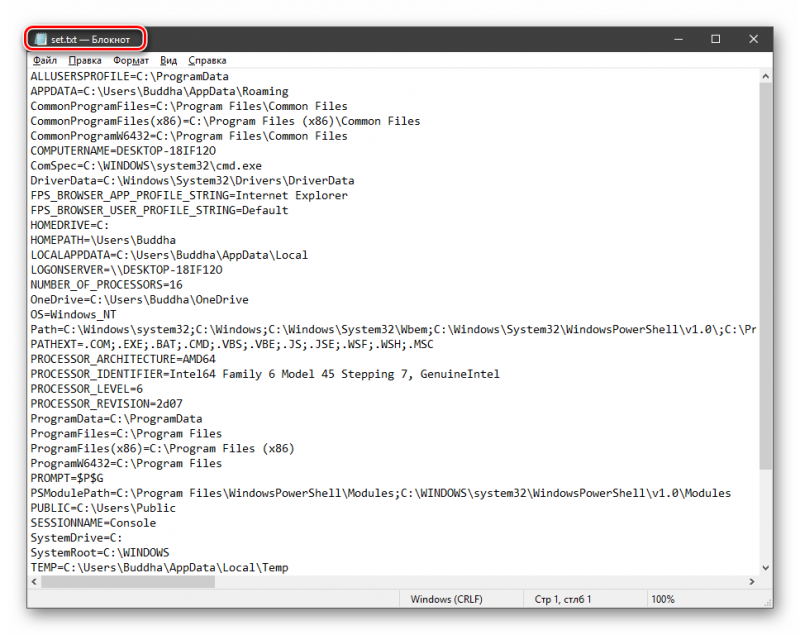Screen dimensions: 800x635
Task: Click the Notepad icon in title bar
Action: (41, 39)
